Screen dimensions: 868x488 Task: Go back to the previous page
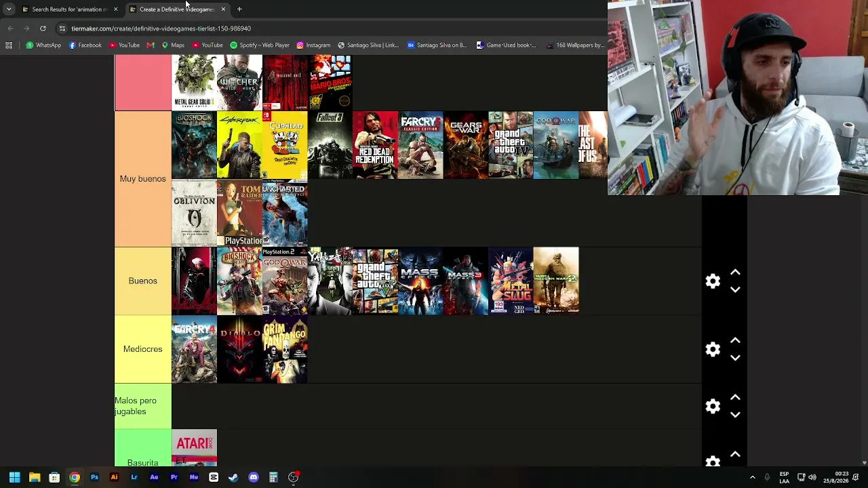click(10, 28)
